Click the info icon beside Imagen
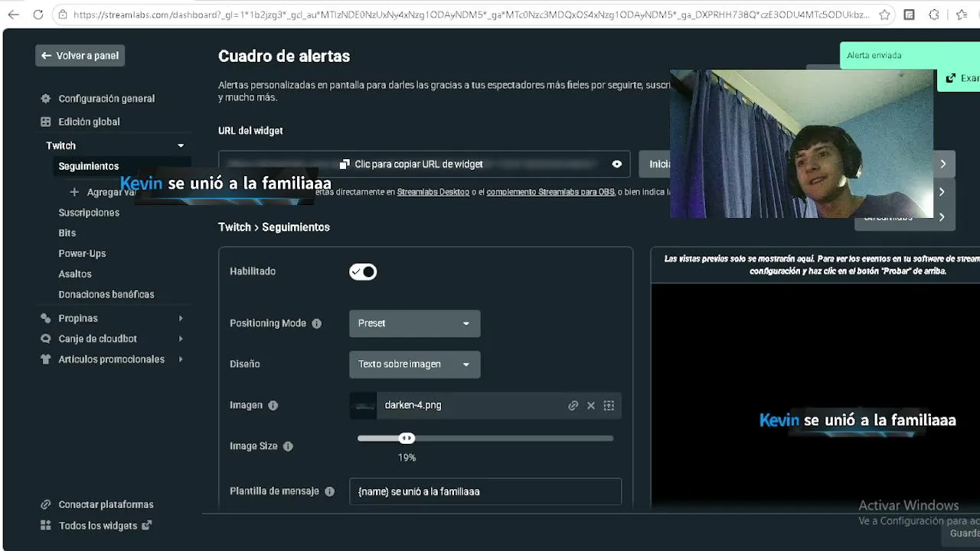Screen dimensions: 980x551 pos(273,406)
